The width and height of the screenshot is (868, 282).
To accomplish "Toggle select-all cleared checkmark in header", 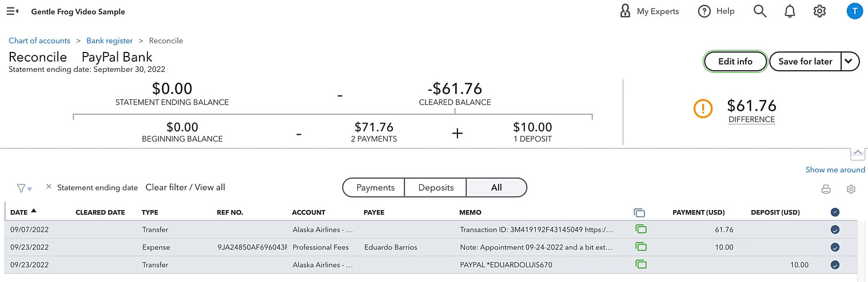I will coord(835,212).
